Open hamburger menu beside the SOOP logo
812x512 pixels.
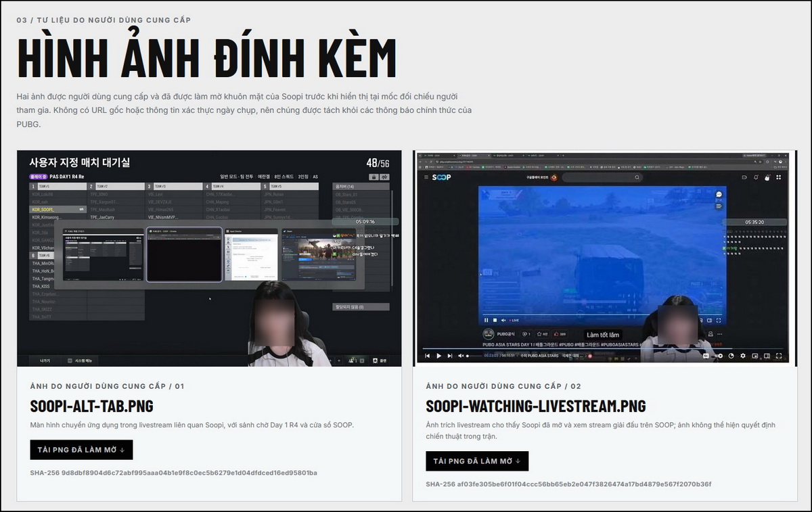click(x=426, y=177)
